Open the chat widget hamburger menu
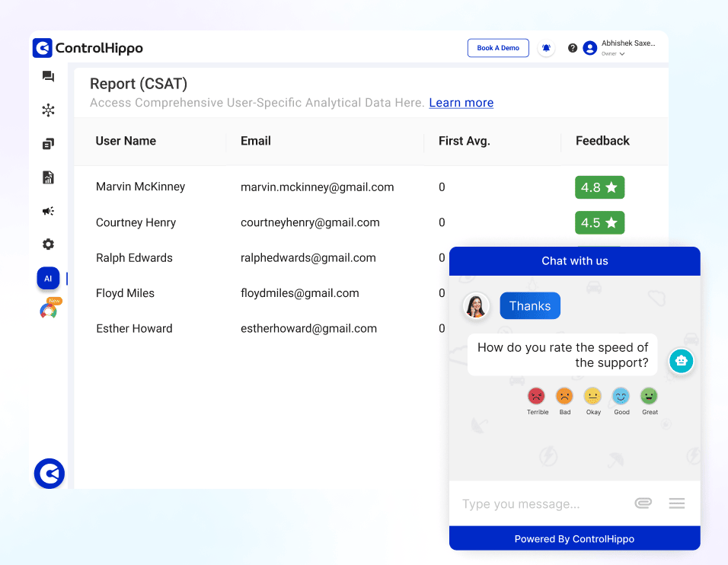This screenshot has height=565, width=728. pos(676,503)
